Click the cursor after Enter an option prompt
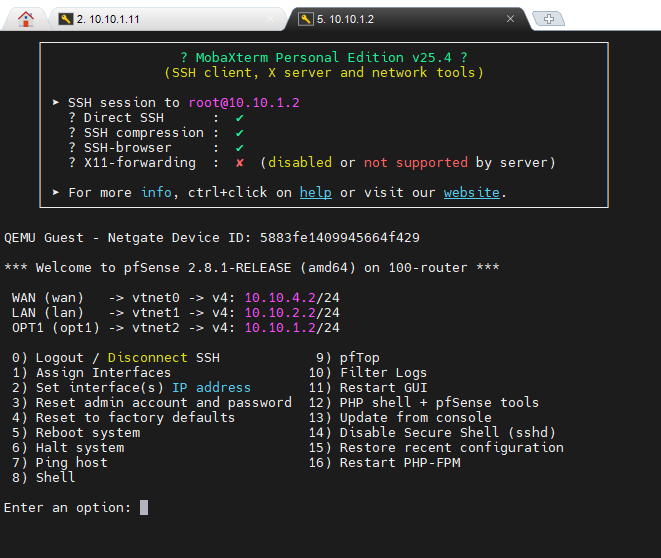Viewport: 661px width, 558px height. click(144, 507)
